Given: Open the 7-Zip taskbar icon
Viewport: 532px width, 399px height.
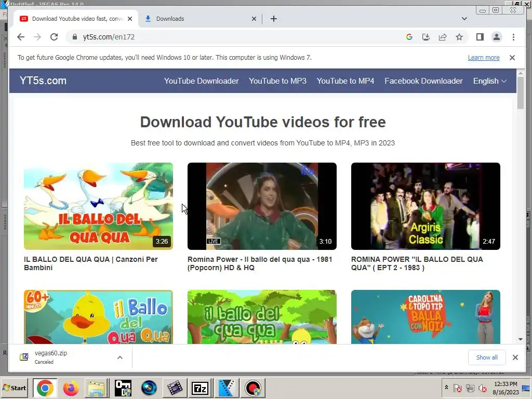Looking at the screenshot, I should coord(200,388).
